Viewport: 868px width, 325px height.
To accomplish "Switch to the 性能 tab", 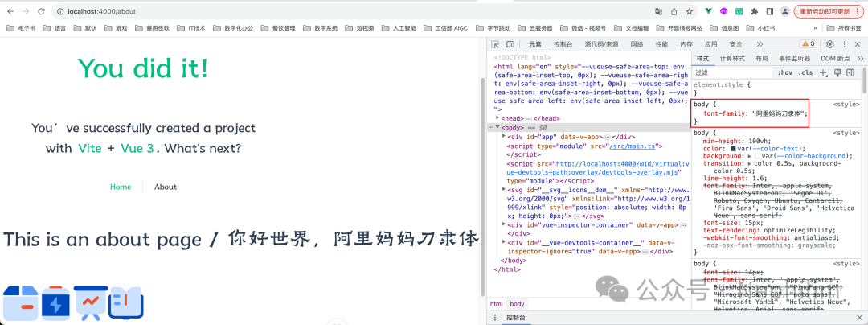I will [661, 44].
